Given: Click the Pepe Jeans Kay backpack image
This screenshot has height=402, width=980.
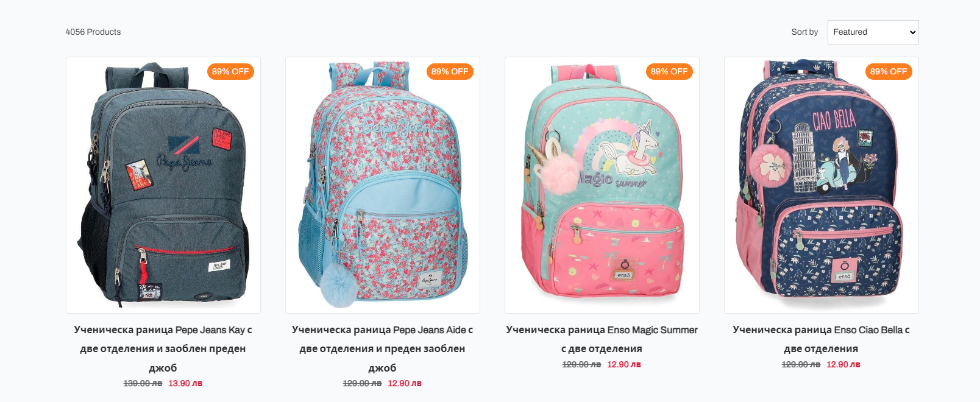Looking at the screenshot, I should point(163,185).
